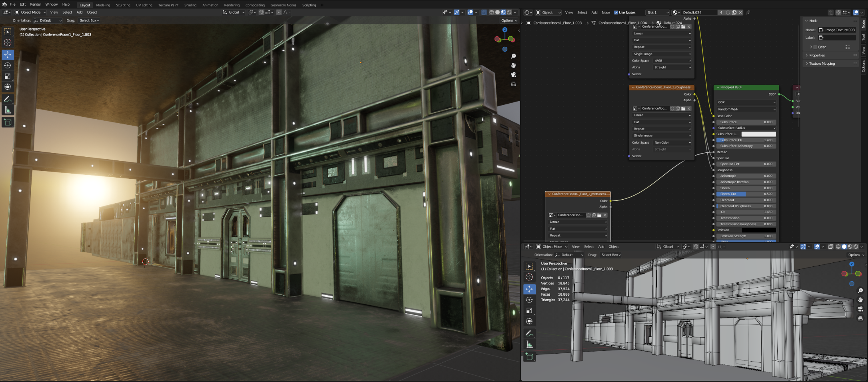Click the Add Cube tool icon
The image size is (868, 382).
click(x=8, y=122)
